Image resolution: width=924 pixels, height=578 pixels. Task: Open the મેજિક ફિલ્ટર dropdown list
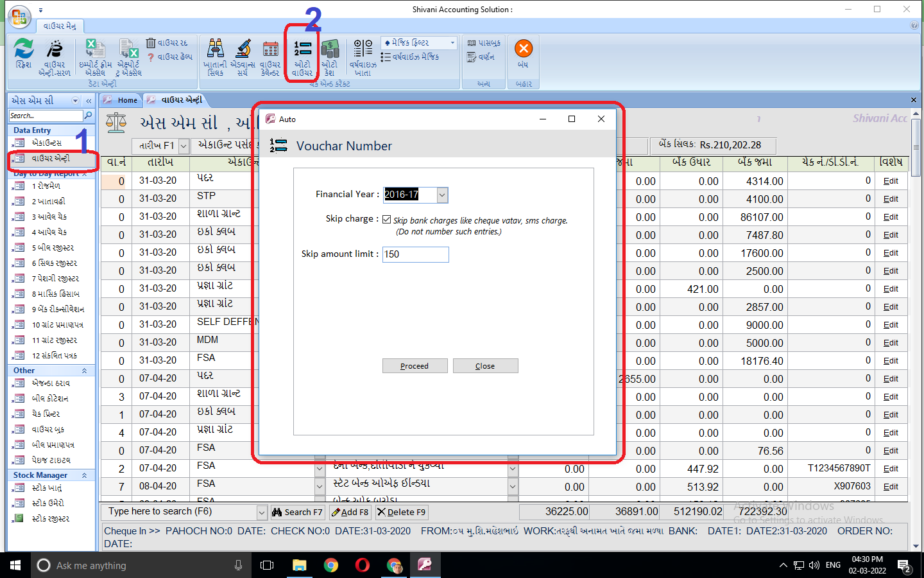tap(452, 42)
